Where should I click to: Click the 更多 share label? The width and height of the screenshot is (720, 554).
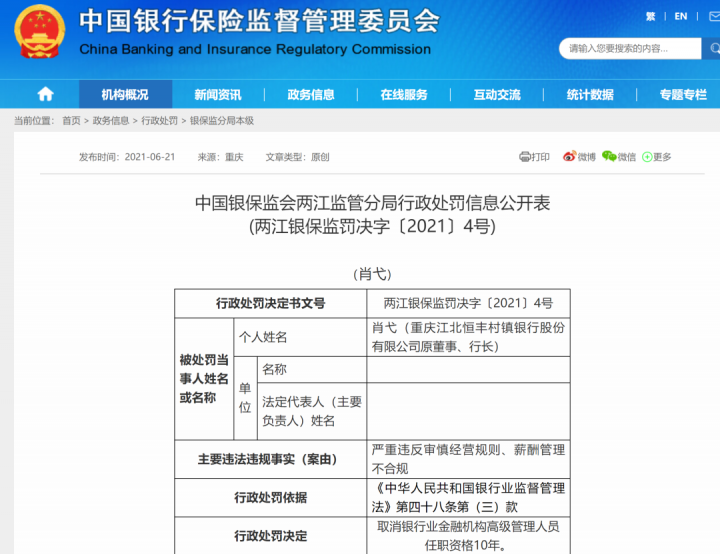[662, 157]
